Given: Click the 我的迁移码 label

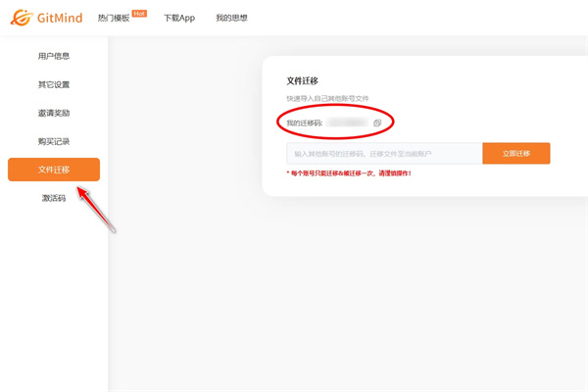Looking at the screenshot, I should [305, 122].
